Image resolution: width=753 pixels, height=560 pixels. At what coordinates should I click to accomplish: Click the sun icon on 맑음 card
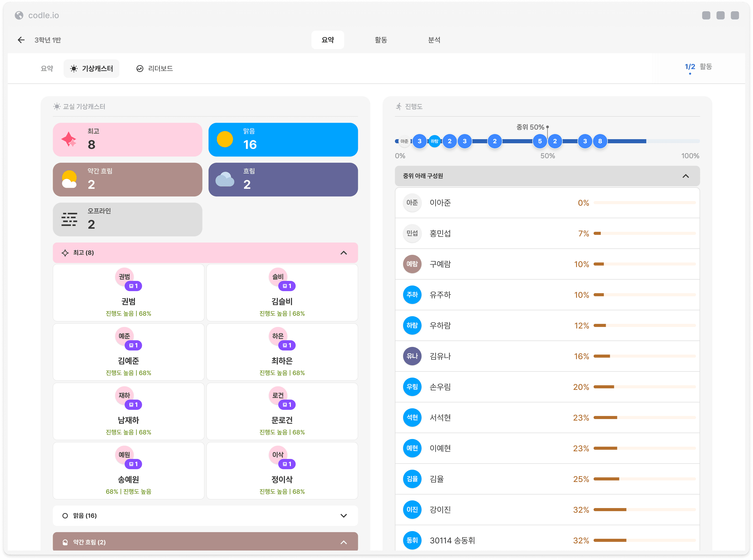pyautogui.click(x=225, y=139)
